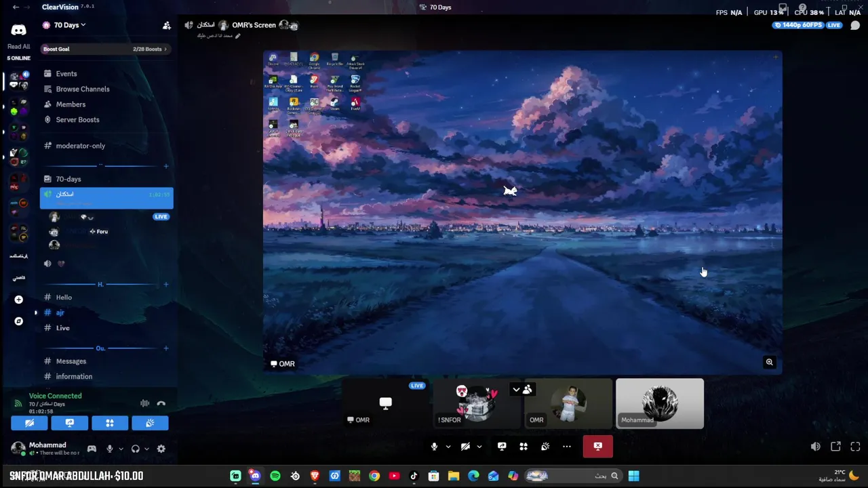Viewport: 868px width, 488px height.
Task: Click the 1440p 60FPS LIVE quality badge
Action: point(808,25)
